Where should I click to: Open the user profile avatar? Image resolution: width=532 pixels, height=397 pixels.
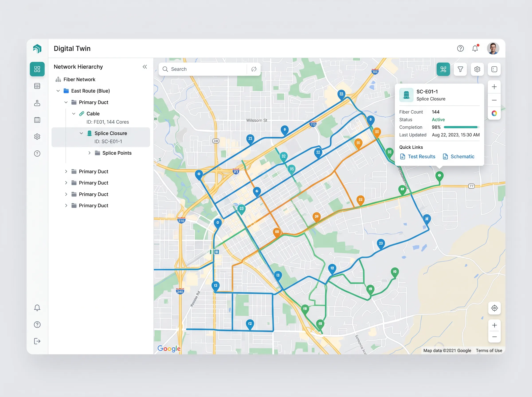click(493, 49)
